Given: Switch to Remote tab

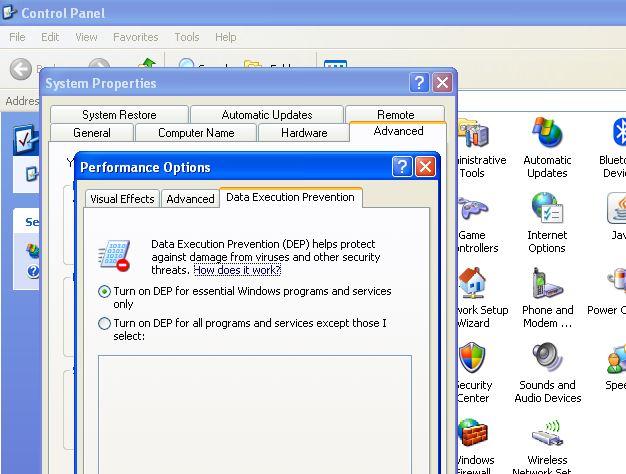Looking at the screenshot, I should (396, 114).
